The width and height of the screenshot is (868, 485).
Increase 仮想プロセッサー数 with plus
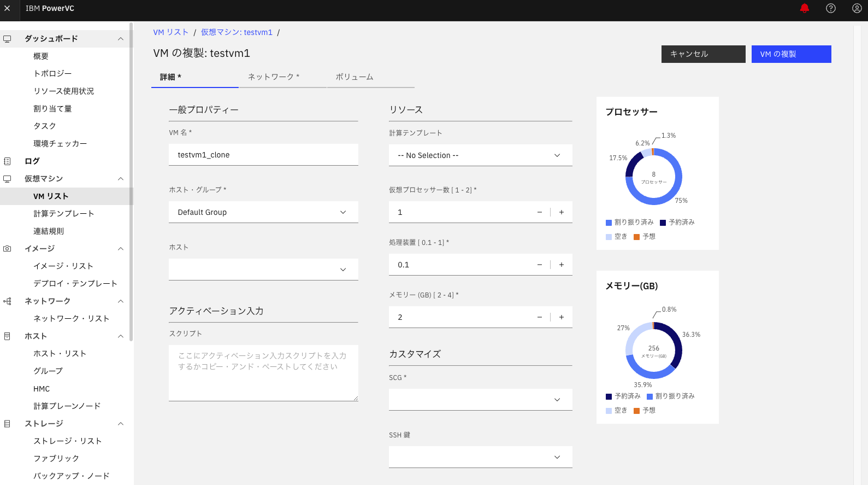tap(561, 212)
